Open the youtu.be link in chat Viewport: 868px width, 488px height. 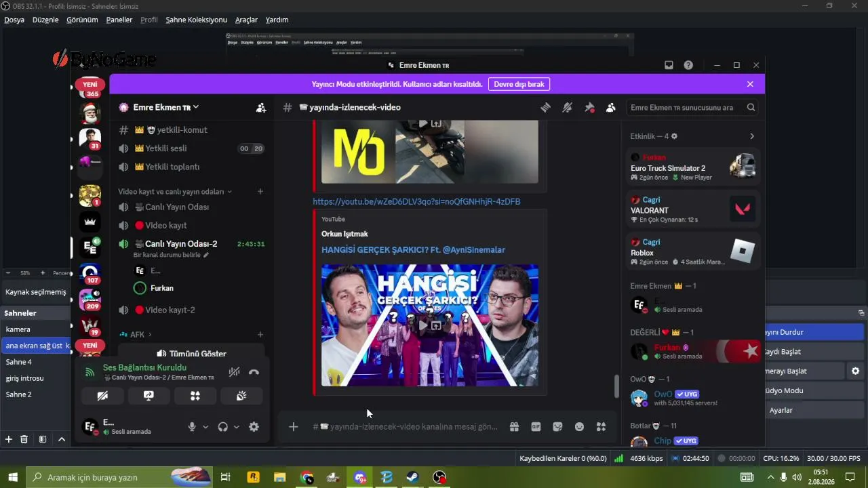click(416, 201)
